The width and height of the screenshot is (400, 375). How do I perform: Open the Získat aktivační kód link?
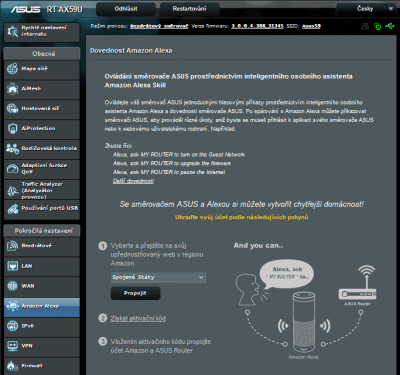coord(138,318)
